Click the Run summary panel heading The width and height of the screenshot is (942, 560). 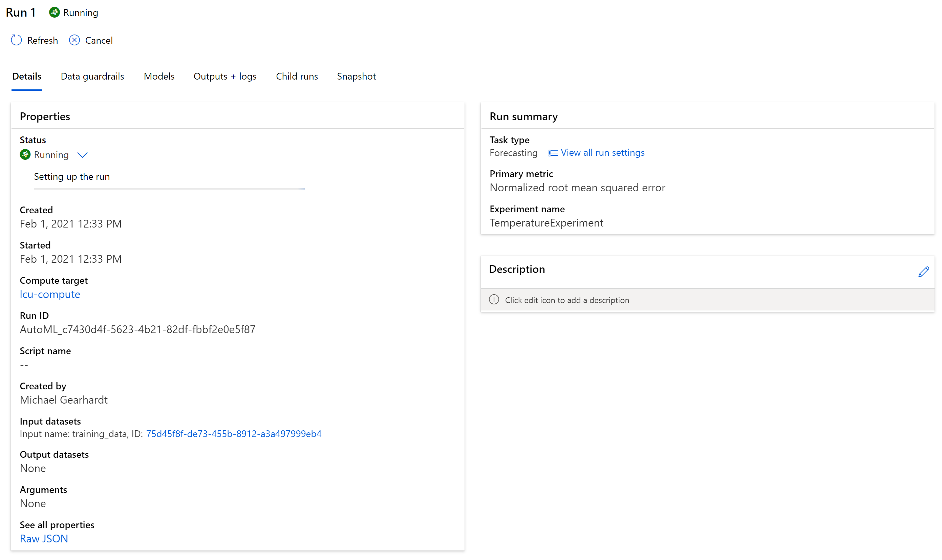click(523, 116)
